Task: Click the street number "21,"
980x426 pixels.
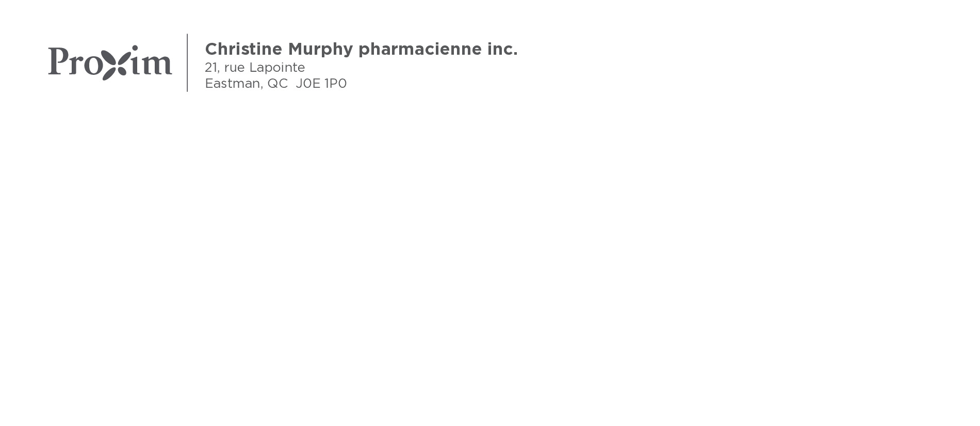Action: (212, 68)
